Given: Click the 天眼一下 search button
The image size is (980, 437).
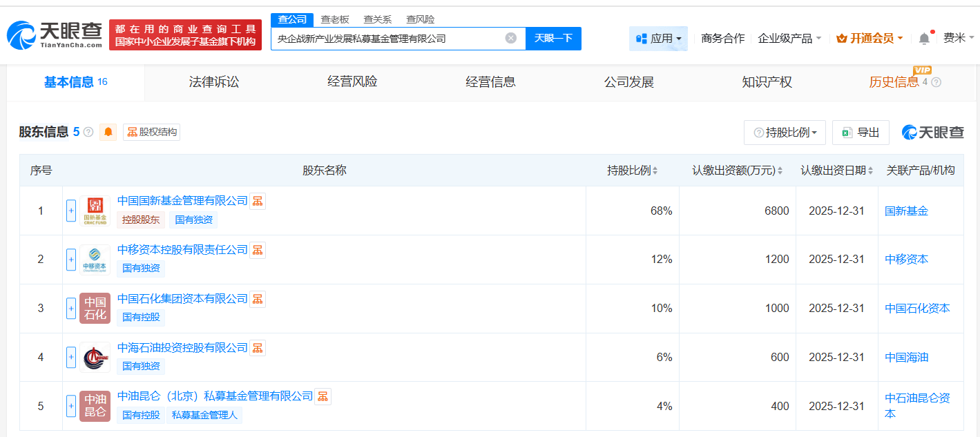Looking at the screenshot, I should (553, 39).
